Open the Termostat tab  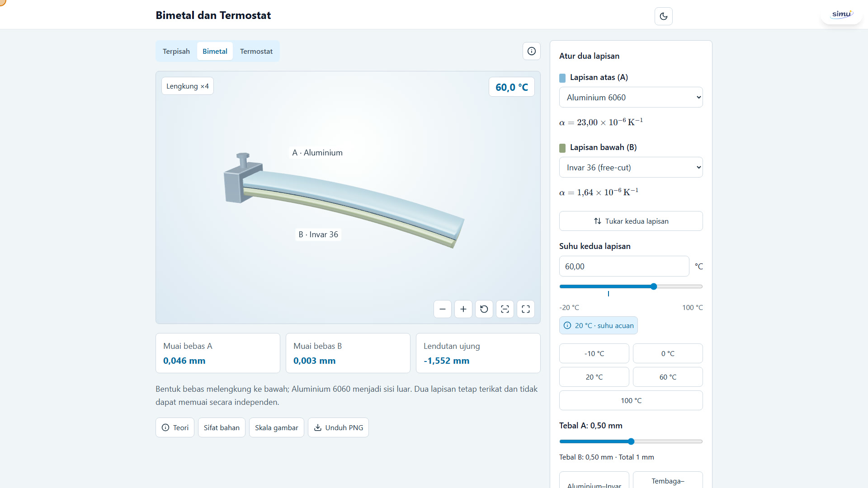tap(256, 51)
